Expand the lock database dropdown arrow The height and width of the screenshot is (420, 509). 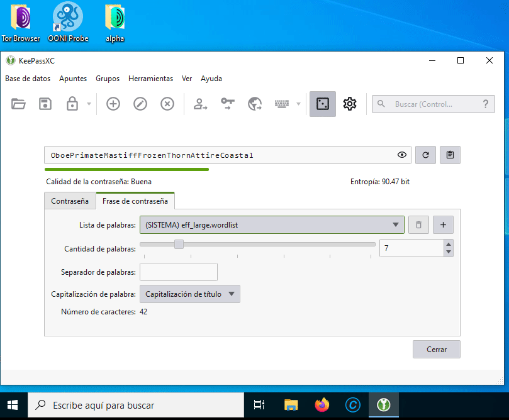click(x=89, y=104)
